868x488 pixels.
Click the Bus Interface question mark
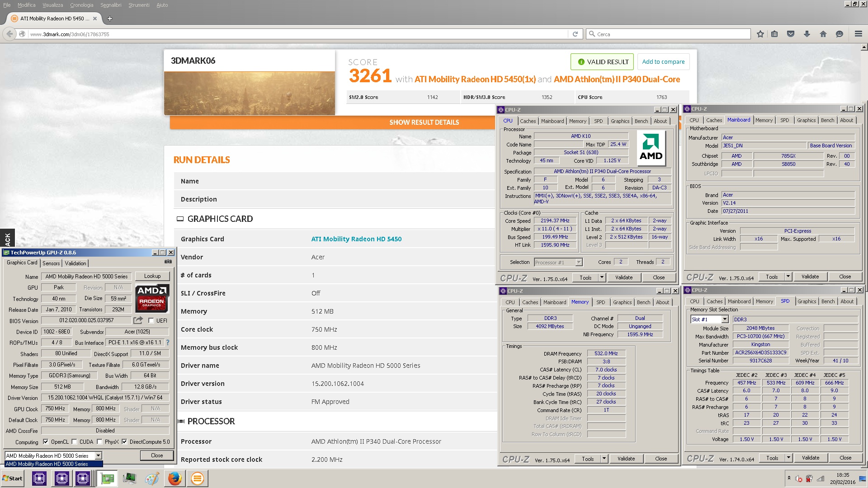coord(168,343)
